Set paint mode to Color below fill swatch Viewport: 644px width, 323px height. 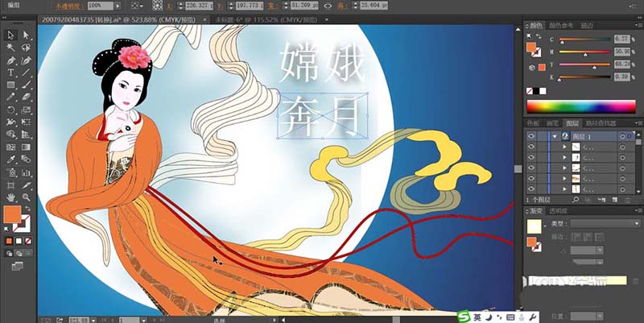coord(9,241)
